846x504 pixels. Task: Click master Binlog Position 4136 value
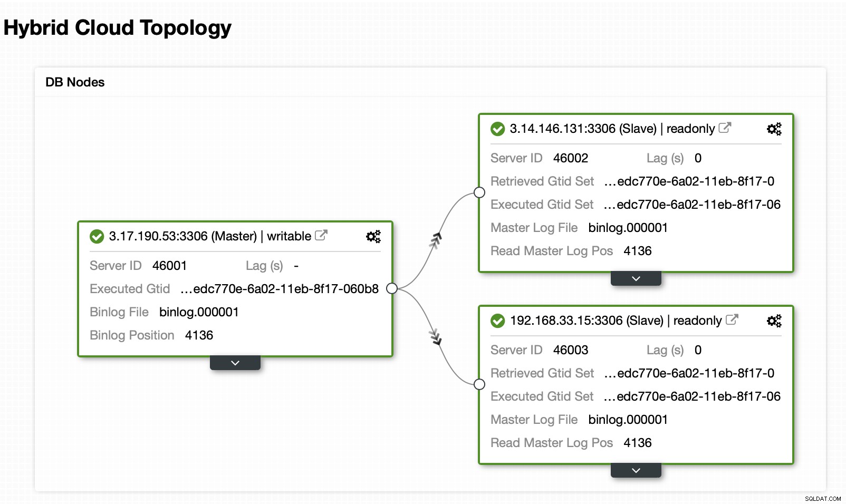tap(199, 335)
